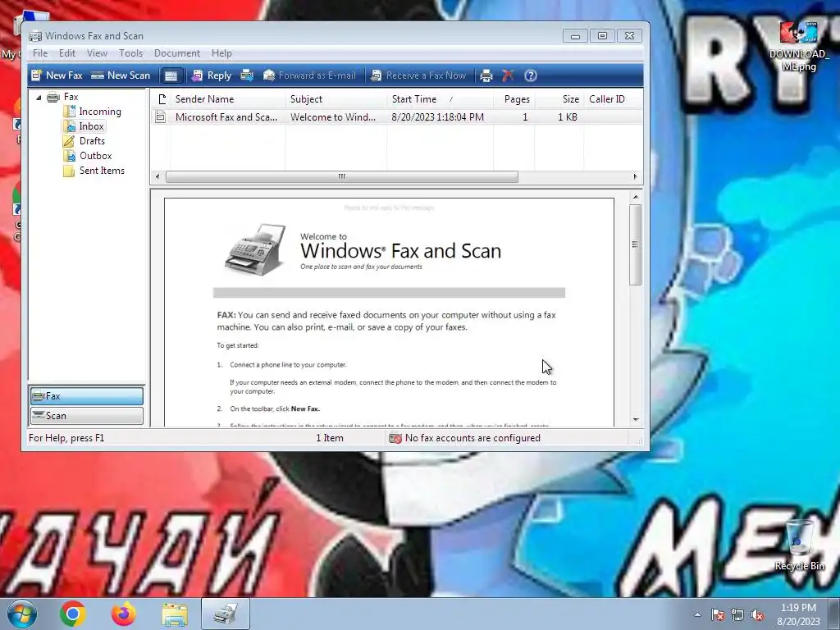Sort by Caller ID column header
This screenshot has height=630, width=840.
click(x=613, y=99)
